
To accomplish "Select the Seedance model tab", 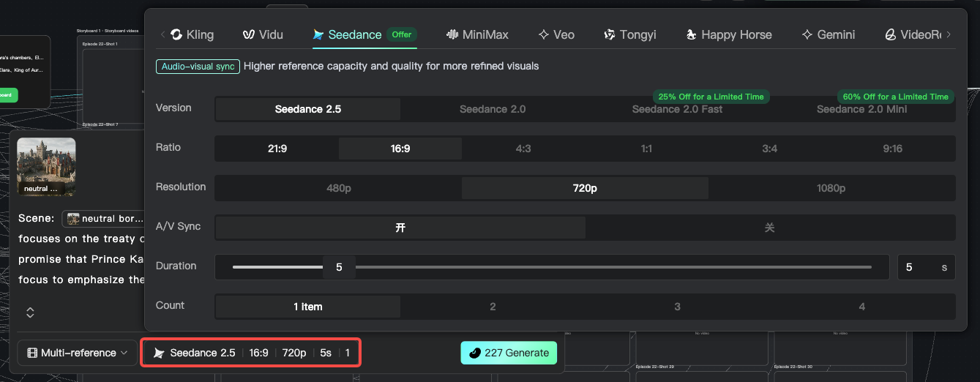I will 364,34.
